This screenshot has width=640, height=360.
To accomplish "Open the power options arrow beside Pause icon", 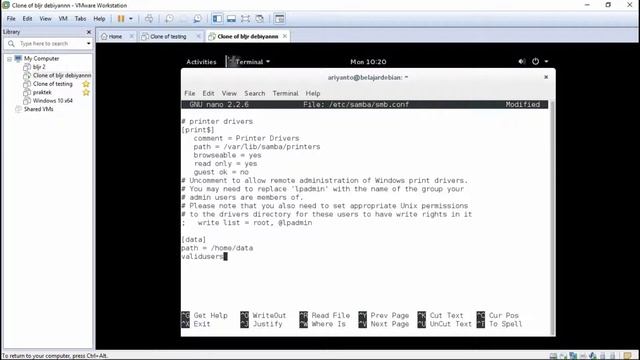I will pyautogui.click(x=131, y=19).
